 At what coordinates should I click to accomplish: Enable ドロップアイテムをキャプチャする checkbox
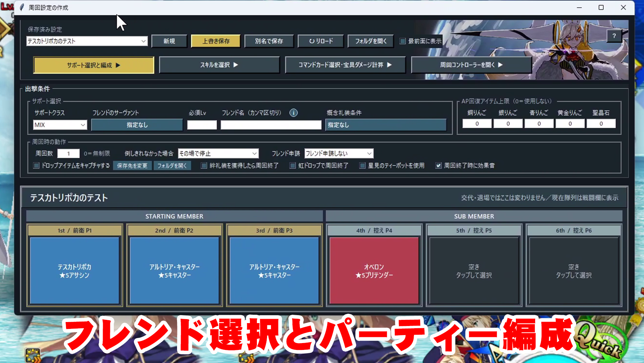click(36, 165)
